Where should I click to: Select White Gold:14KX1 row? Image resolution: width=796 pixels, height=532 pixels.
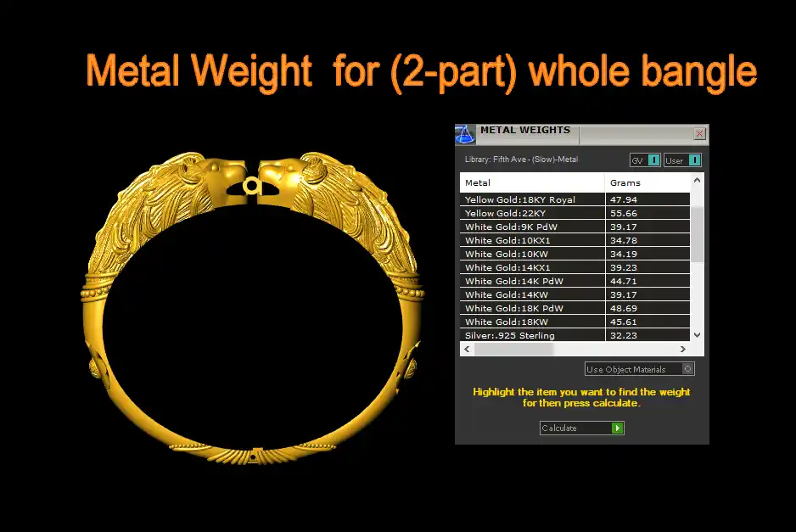[x=575, y=267]
